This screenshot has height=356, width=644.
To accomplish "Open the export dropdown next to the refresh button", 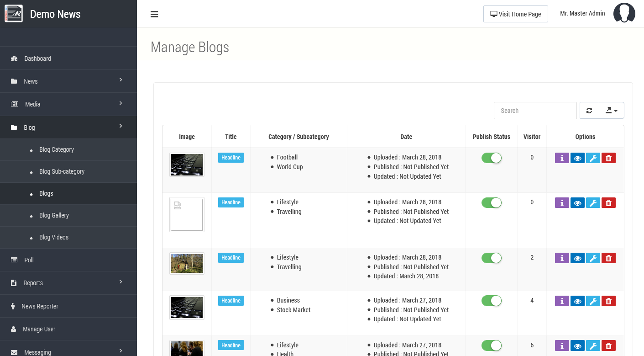I will [x=612, y=110].
